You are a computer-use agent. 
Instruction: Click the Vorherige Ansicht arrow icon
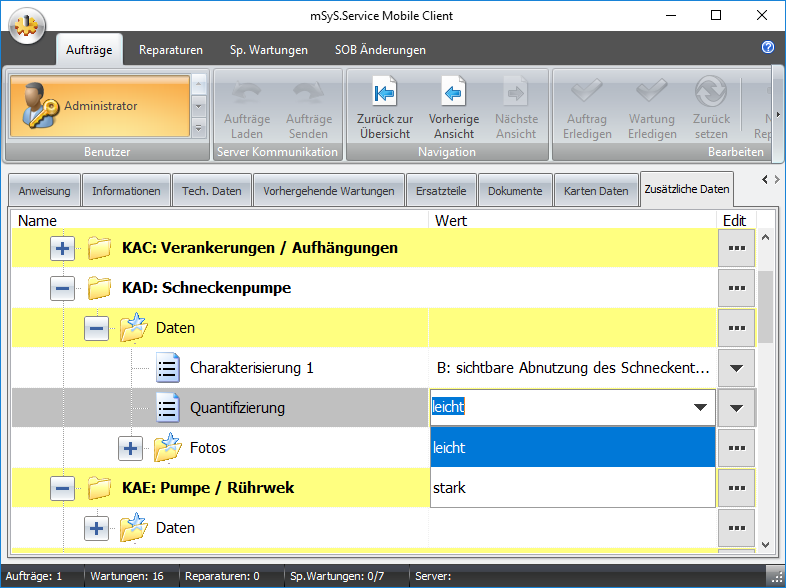click(453, 93)
